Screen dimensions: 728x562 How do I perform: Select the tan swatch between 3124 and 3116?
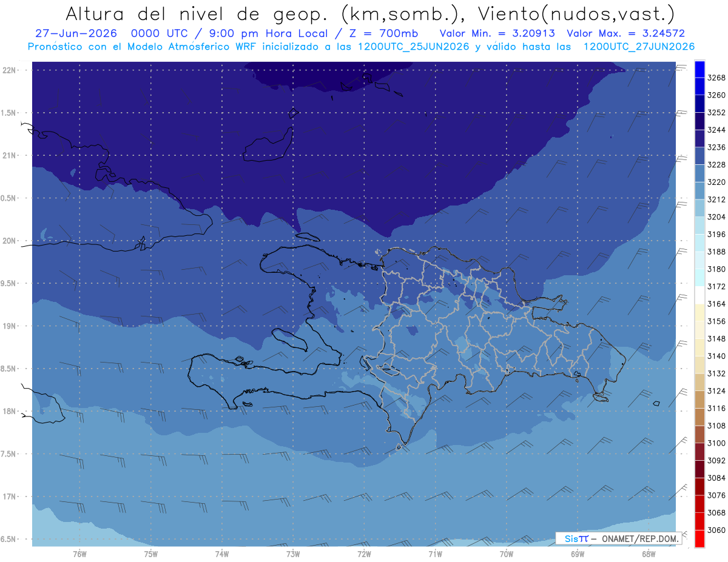click(699, 399)
